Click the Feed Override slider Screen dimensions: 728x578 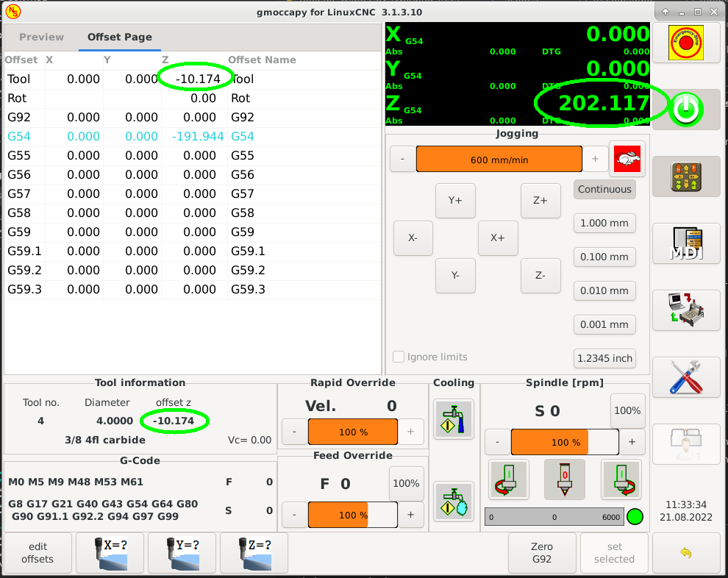coord(352,515)
